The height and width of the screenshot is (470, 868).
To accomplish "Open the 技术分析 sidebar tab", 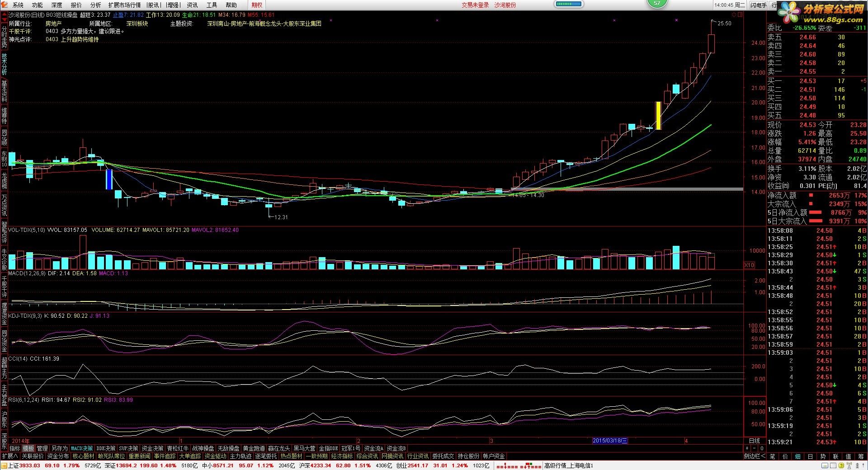I will 4,64.
